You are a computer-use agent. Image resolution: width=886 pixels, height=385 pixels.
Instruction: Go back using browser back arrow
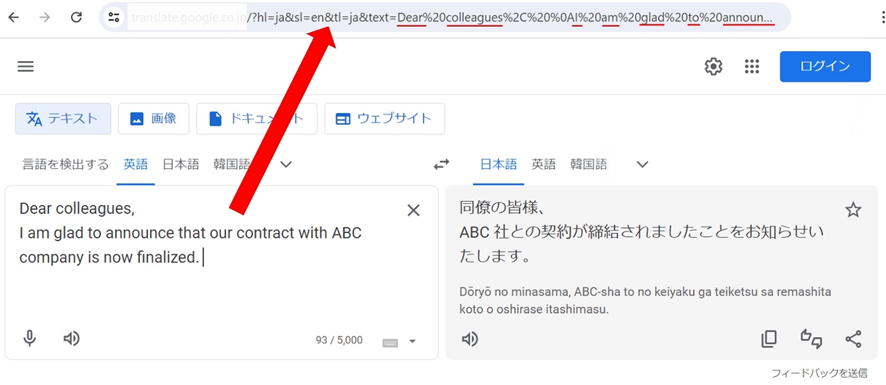click(14, 18)
